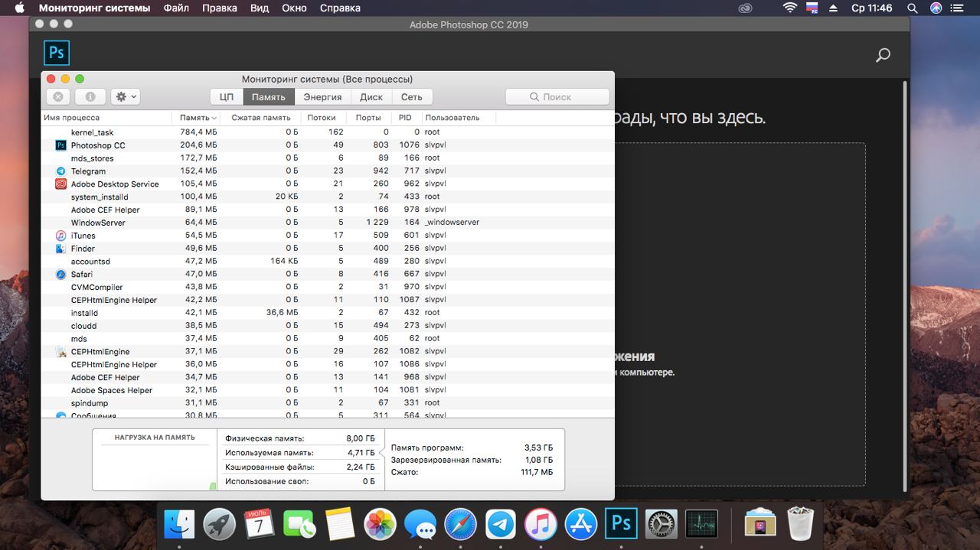980x550 pixels.
Task: Open Spotlight search in menu bar
Action: (x=913, y=8)
